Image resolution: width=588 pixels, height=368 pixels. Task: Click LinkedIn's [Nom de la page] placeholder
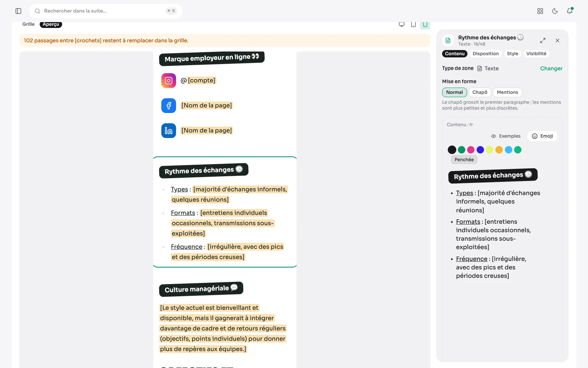coord(207,131)
